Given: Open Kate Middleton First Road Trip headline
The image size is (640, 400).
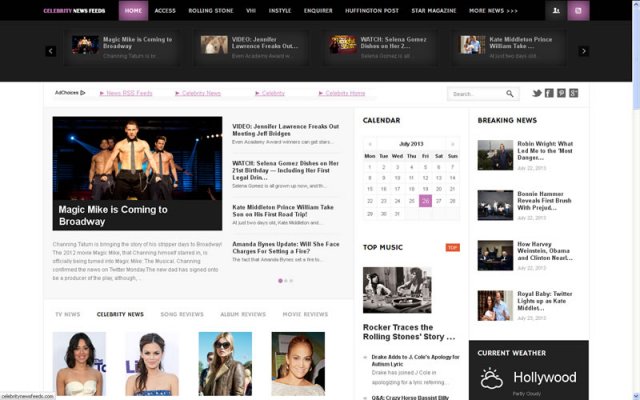Looking at the screenshot, I should click(x=283, y=211).
